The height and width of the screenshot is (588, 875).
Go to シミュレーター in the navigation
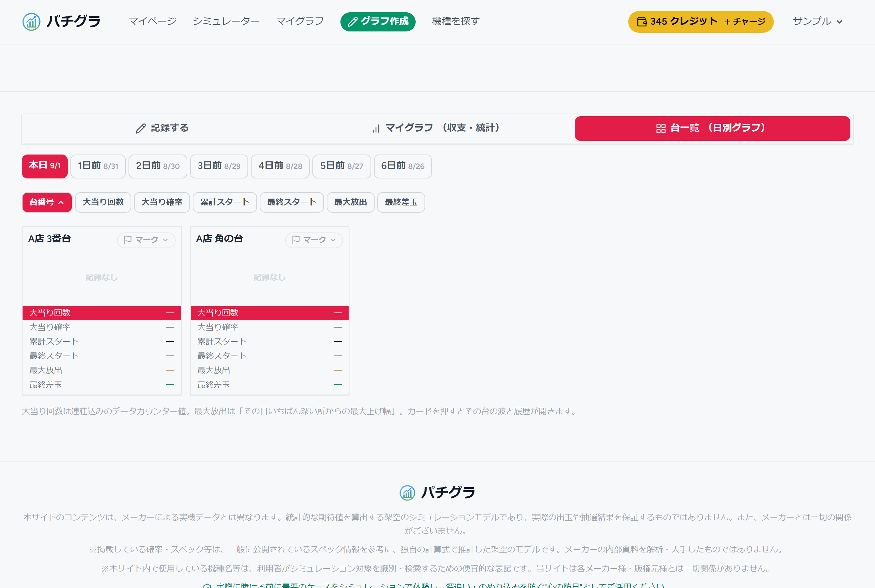[226, 22]
